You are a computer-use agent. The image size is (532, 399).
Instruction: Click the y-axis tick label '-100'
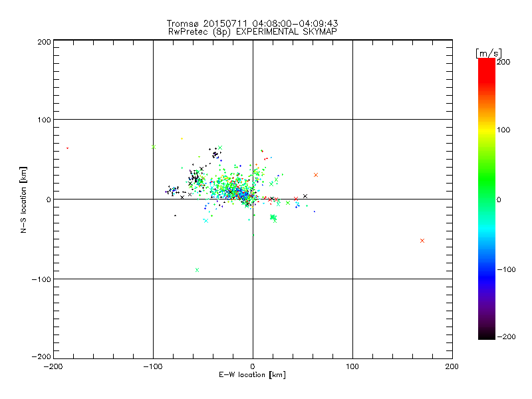pyautogui.click(x=41, y=279)
